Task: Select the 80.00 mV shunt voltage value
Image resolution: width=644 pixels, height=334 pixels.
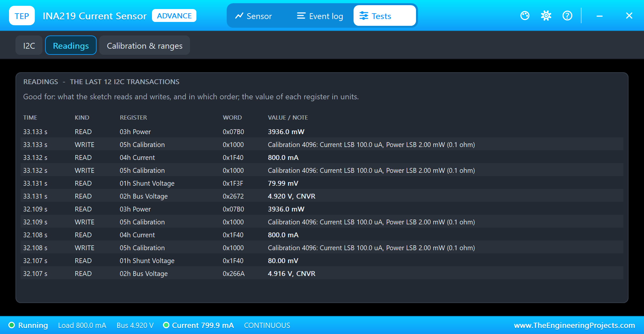Action: click(x=283, y=260)
